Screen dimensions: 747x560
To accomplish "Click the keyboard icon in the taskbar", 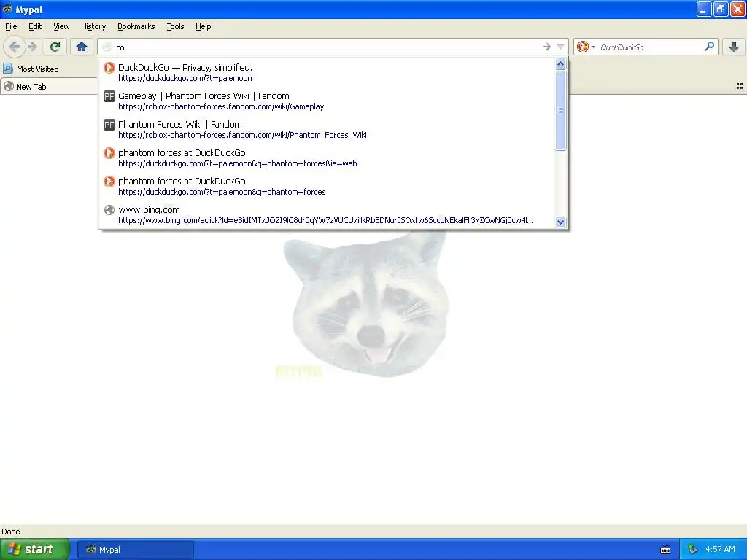I will (x=665, y=550).
